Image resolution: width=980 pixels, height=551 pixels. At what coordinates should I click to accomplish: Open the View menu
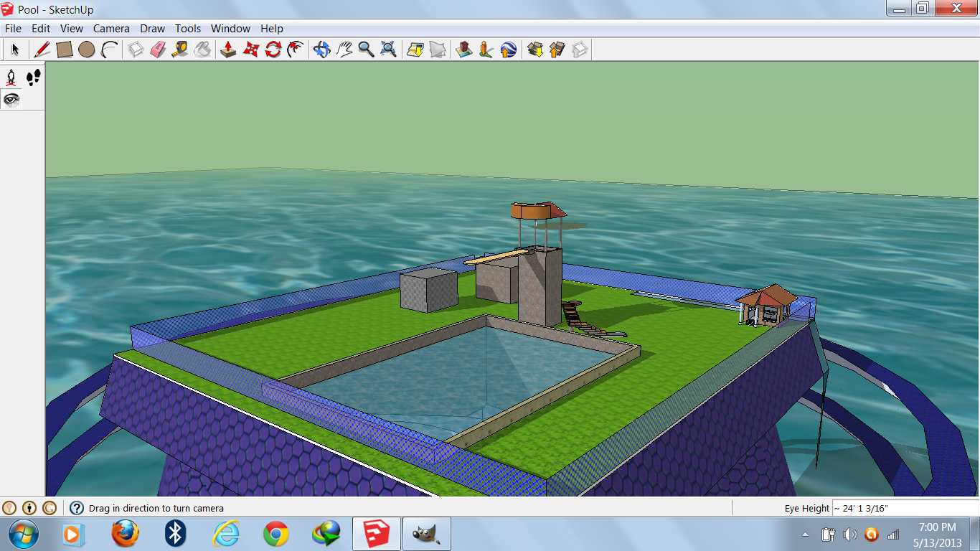72,29
